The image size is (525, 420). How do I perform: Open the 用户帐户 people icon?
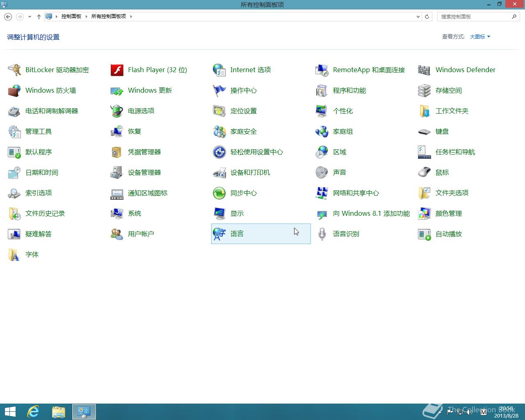[117, 234]
